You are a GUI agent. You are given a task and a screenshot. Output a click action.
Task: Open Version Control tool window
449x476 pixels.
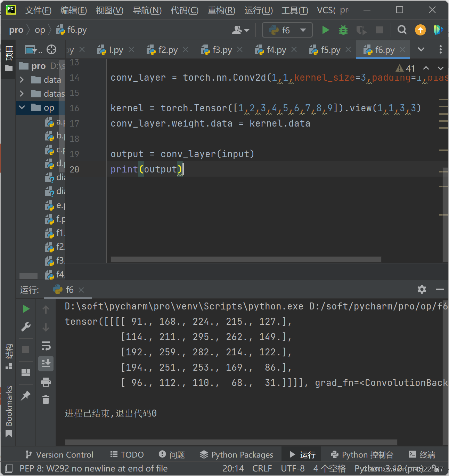pos(59,454)
